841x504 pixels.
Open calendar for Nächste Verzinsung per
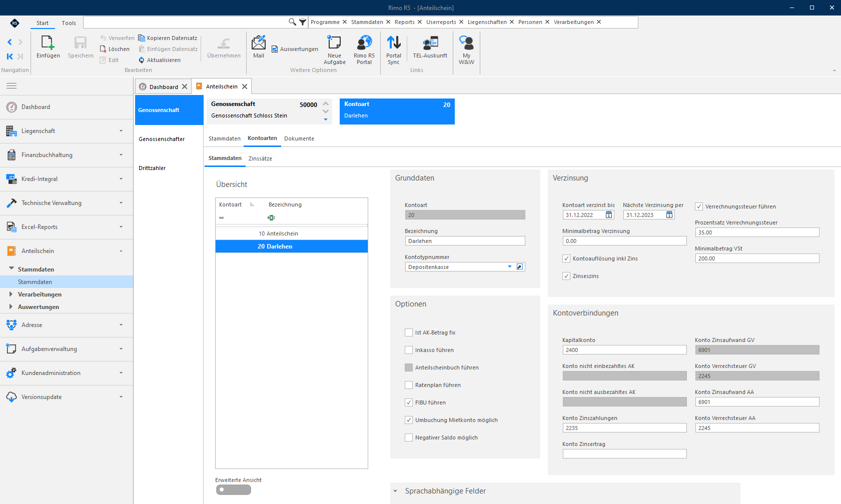pyautogui.click(x=669, y=215)
